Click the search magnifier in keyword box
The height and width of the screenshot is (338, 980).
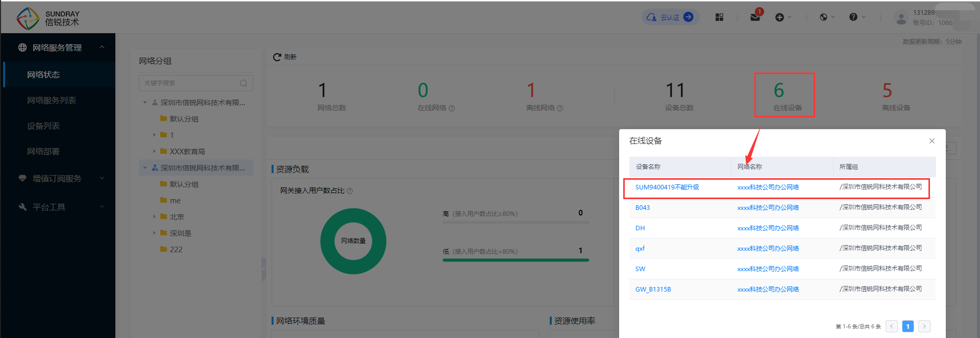click(243, 83)
